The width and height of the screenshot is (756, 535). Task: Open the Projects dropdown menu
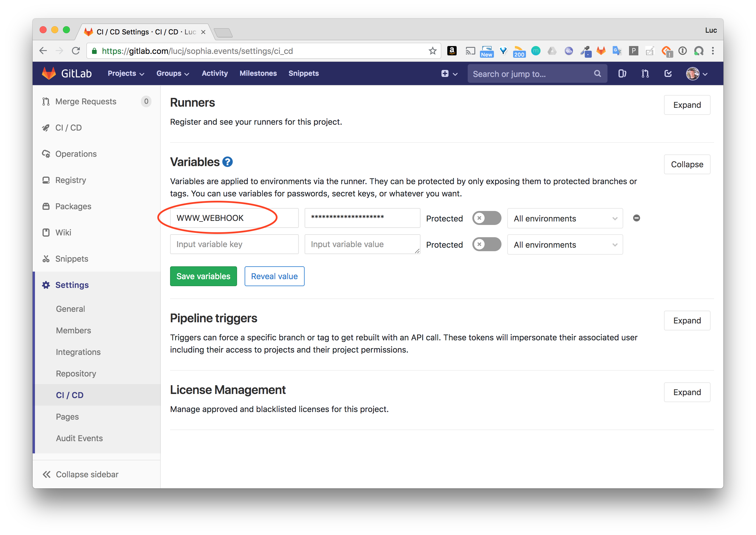point(126,73)
